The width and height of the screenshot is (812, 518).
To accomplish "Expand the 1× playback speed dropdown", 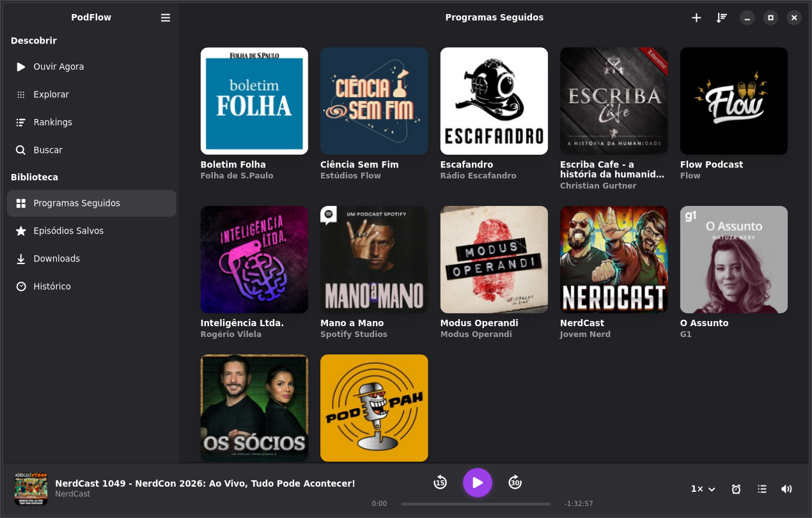I will tap(703, 489).
